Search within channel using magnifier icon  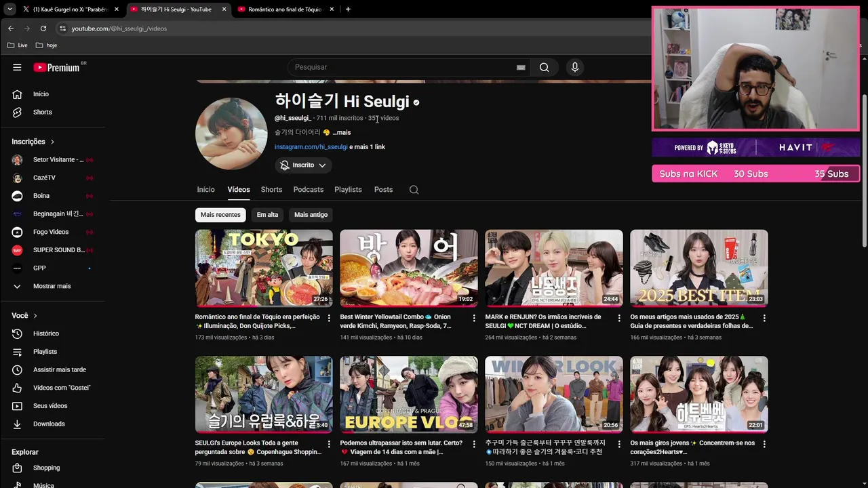coord(414,190)
